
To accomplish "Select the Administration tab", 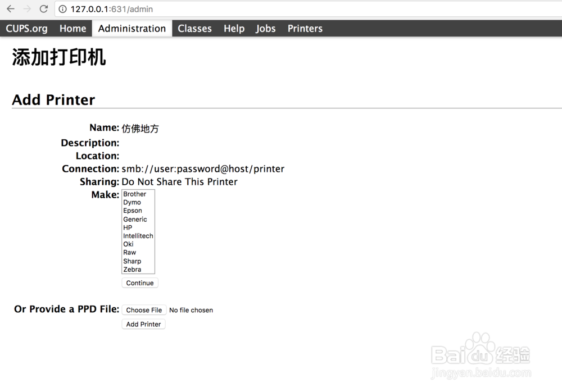I will (x=132, y=28).
